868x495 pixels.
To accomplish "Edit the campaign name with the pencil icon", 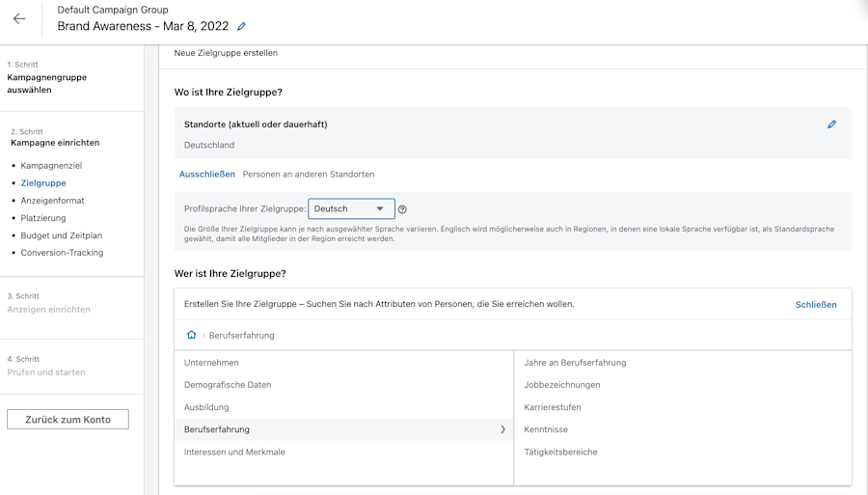I will point(241,26).
